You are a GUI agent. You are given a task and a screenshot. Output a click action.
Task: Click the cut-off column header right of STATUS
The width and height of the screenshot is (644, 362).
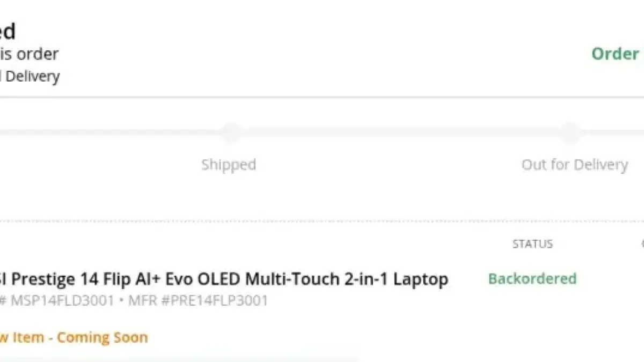642,244
